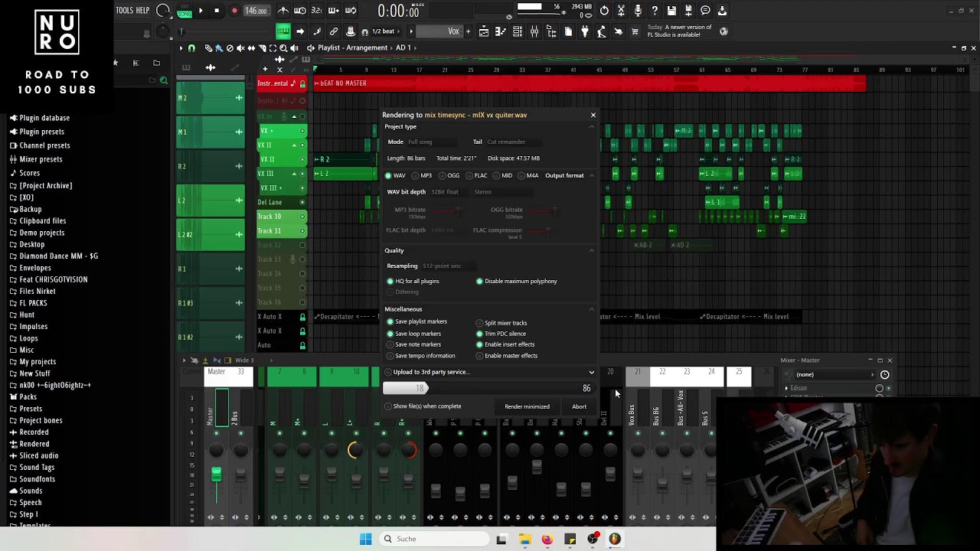
Task: Toggle the metronome icon
Action: (x=283, y=11)
